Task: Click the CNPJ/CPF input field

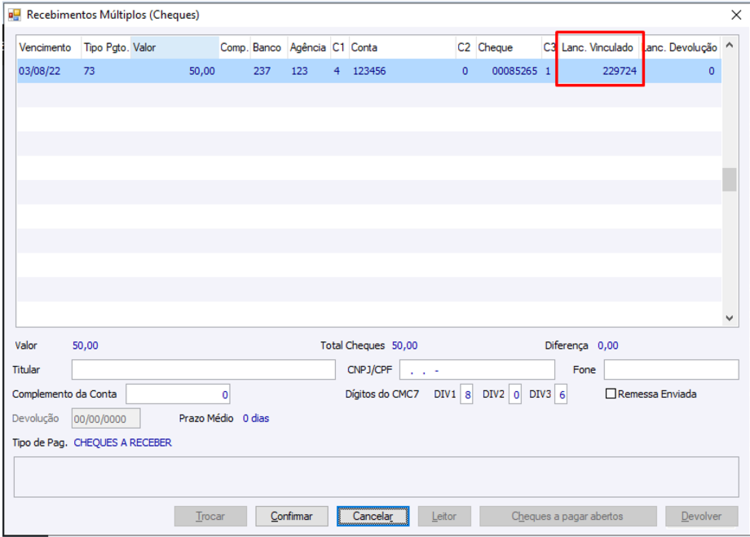Action: pos(477,370)
